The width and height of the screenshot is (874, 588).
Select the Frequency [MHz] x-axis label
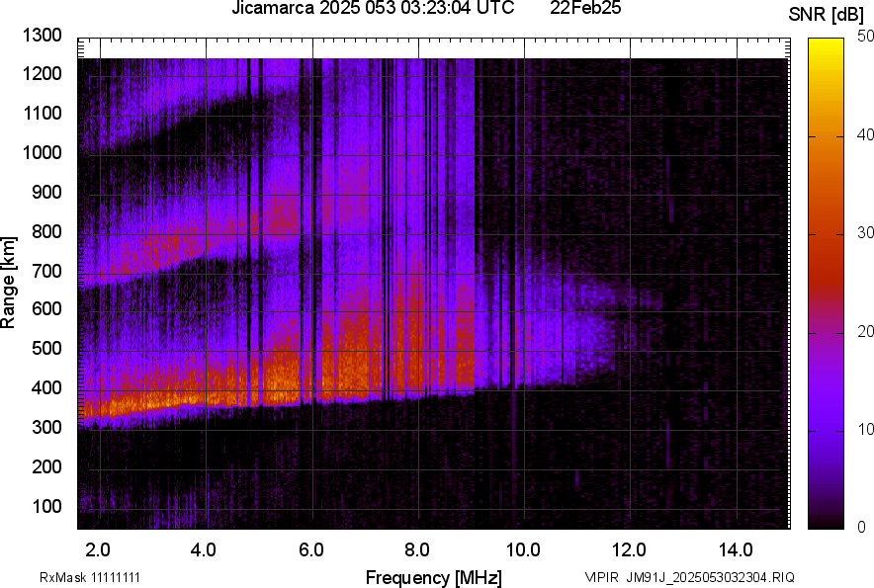pos(433,577)
